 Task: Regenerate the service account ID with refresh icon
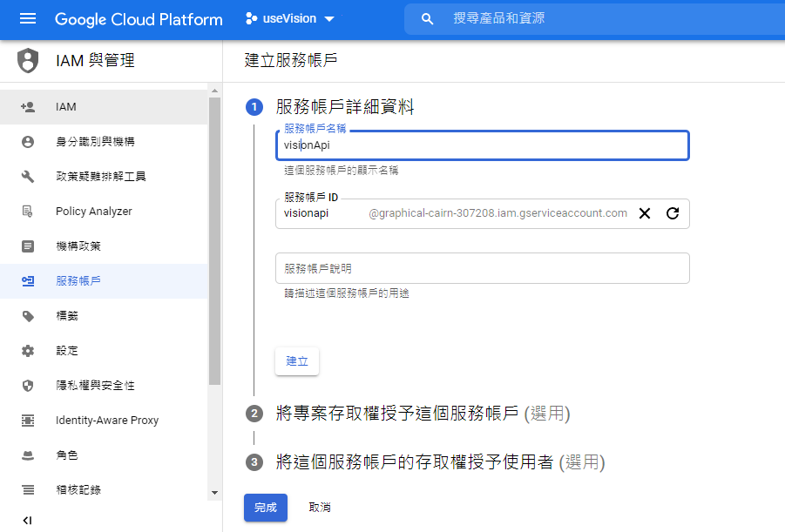(x=673, y=213)
